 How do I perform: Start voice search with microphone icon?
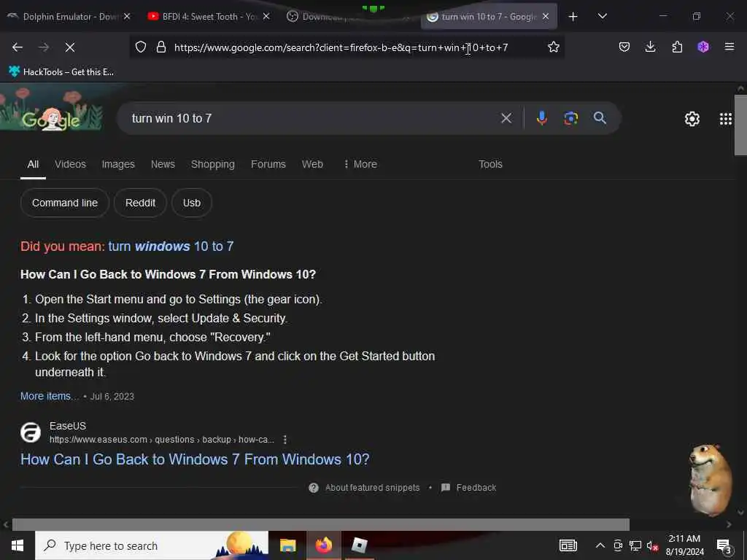tap(542, 118)
